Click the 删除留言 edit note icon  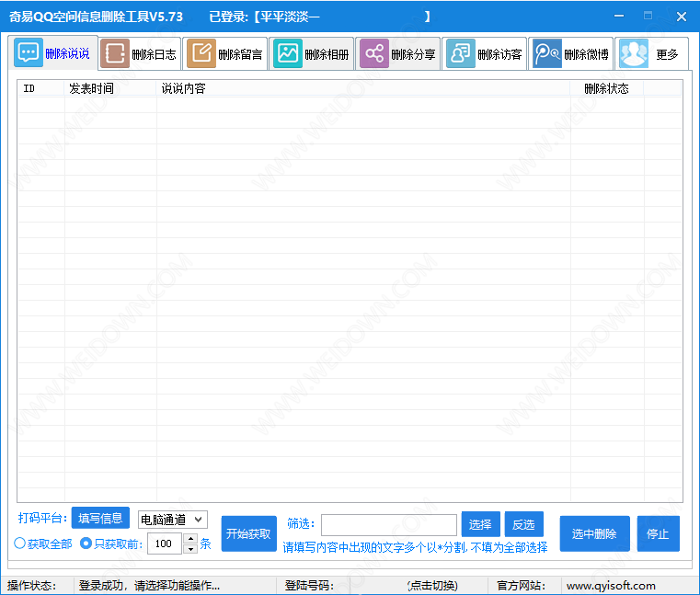(x=201, y=53)
